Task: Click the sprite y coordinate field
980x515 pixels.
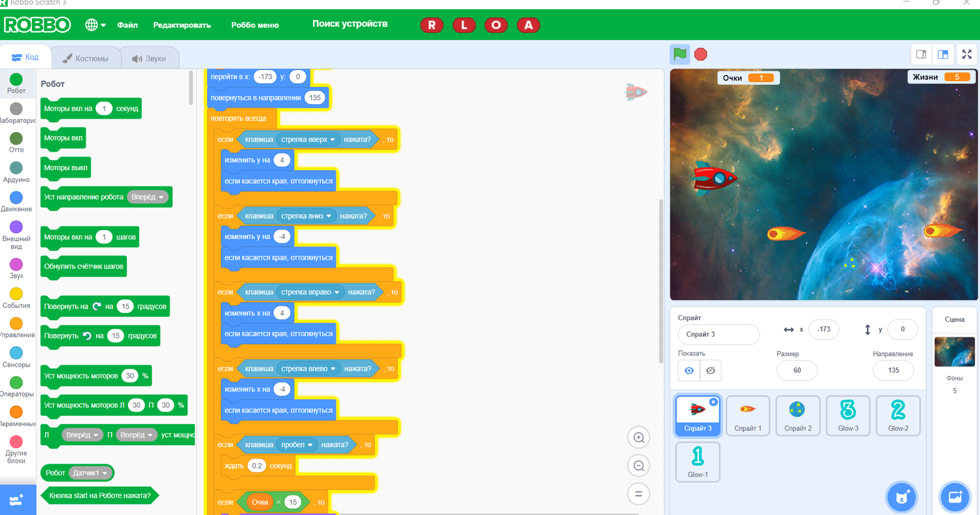Action: coord(903,329)
